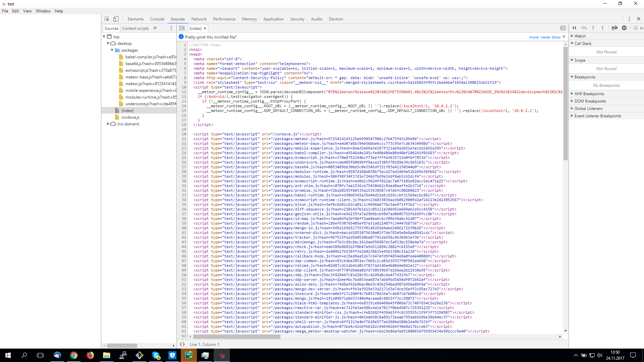
Task: Expand the (no domain) tree node
Action: pos(108,124)
